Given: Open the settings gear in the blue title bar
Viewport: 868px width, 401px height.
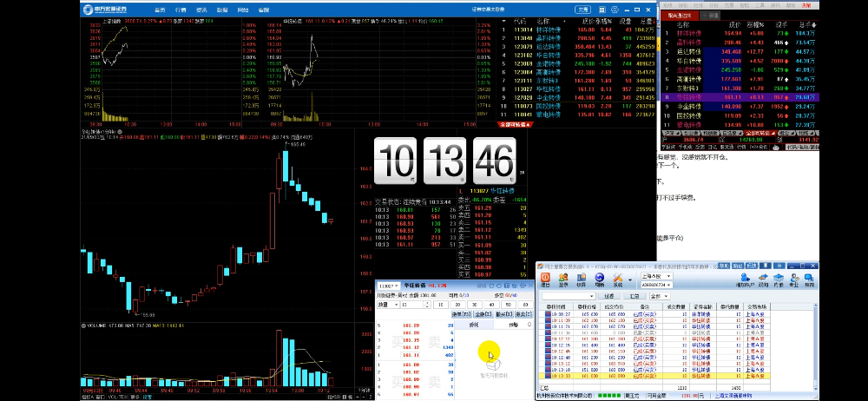Looking at the screenshot, I should tap(615, 10).
